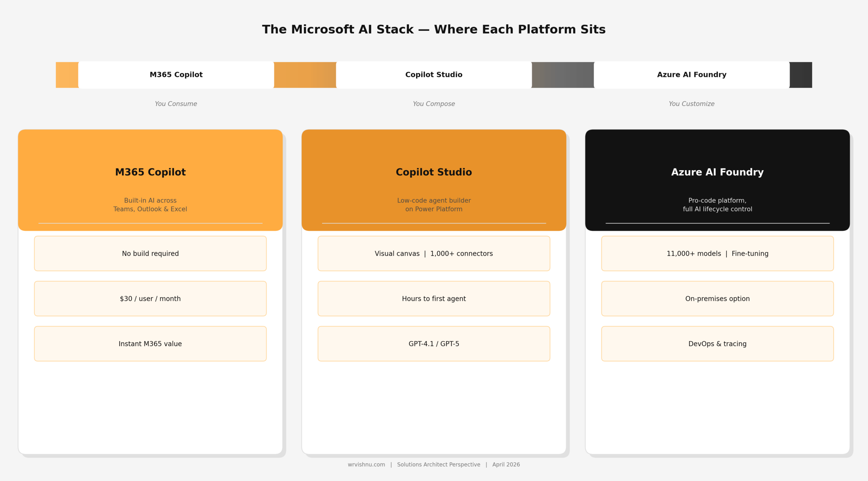Select the 'GPT-4.1 / GPT-5' box

point(434,343)
